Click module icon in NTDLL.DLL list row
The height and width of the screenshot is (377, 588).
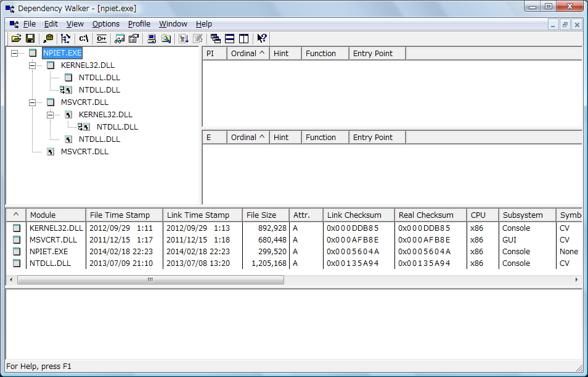pos(16,263)
